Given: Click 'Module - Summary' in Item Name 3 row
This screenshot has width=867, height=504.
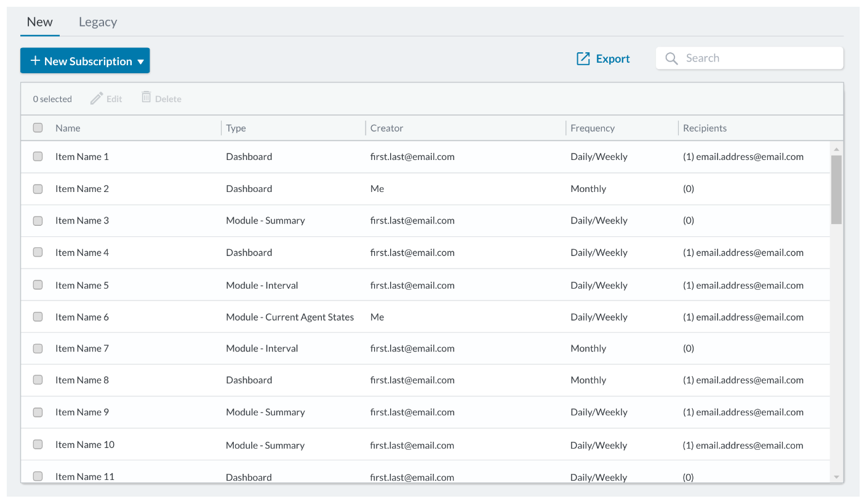Looking at the screenshot, I should [x=265, y=220].
